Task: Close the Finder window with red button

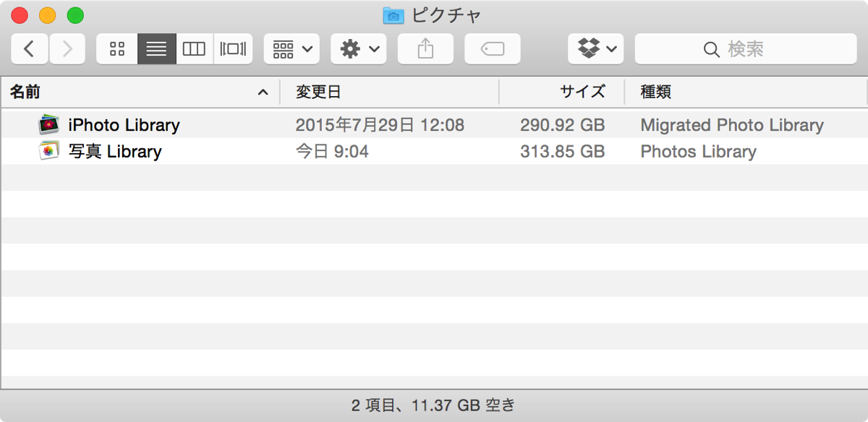Action: [20, 14]
